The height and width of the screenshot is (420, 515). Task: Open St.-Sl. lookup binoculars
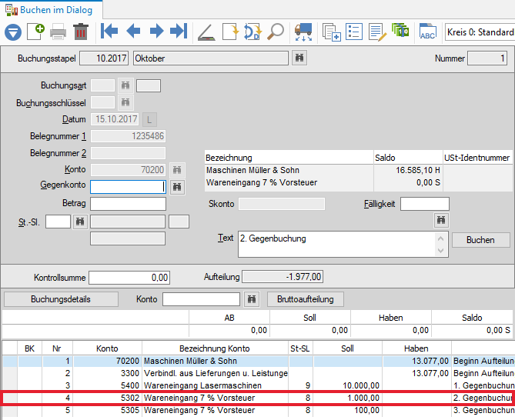(x=80, y=222)
